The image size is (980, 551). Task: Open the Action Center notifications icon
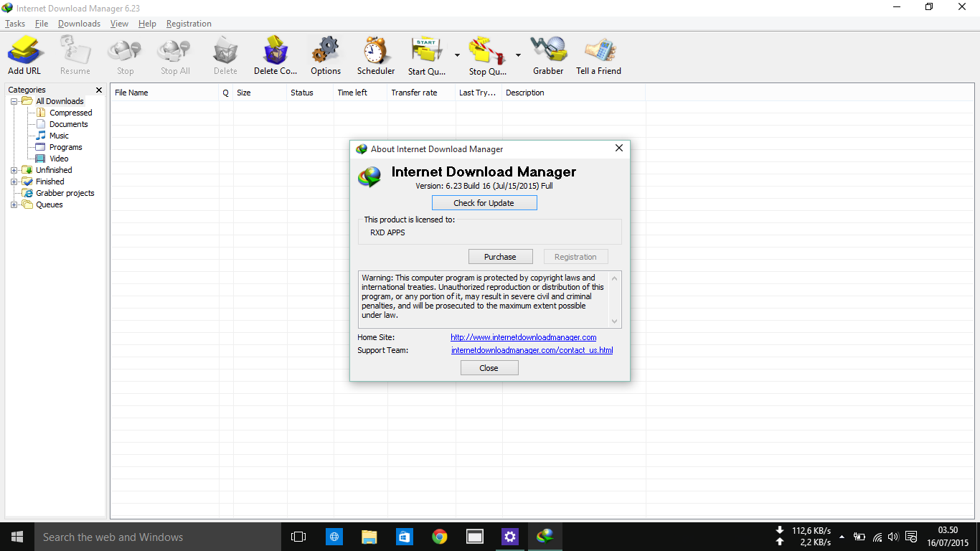[911, 537]
